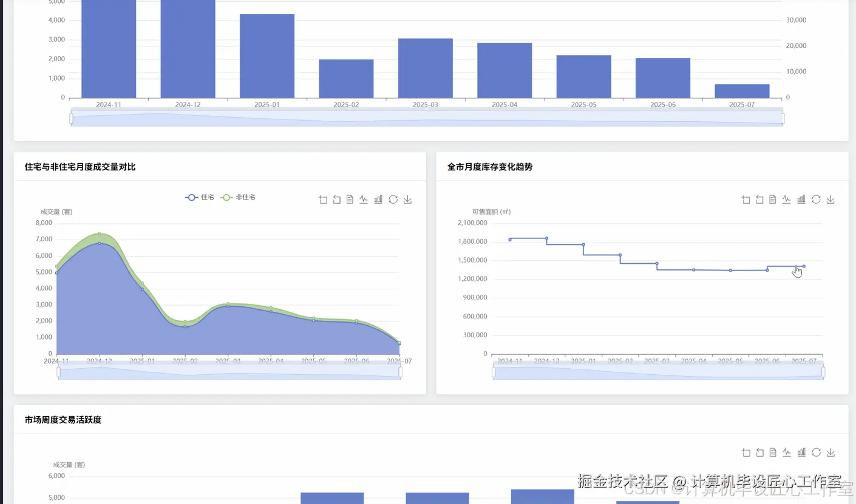Image resolution: width=856 pixels, height=504 pixels.
Task: Click 2025-04 x-axis label in top bar chart
Action: (x=504, y=104)
